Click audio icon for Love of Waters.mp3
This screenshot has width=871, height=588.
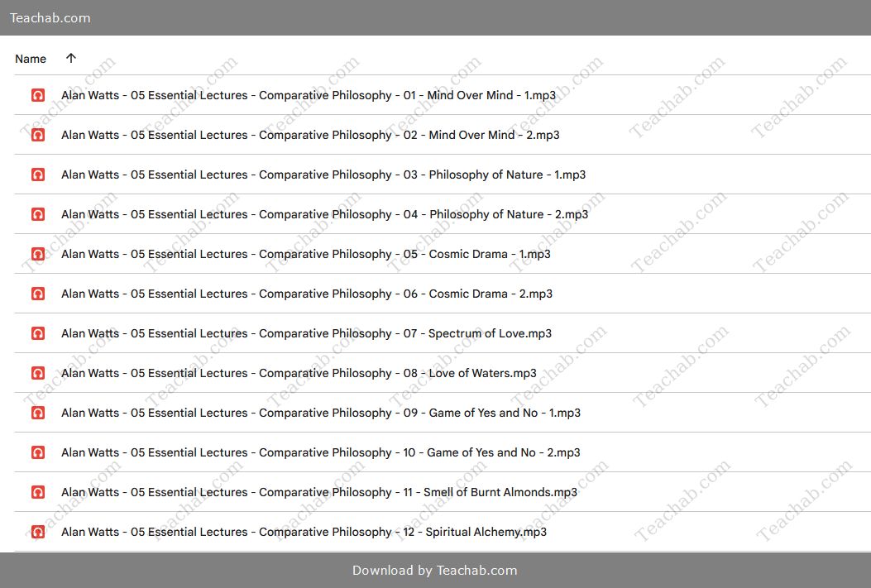[x=38, y=373]
